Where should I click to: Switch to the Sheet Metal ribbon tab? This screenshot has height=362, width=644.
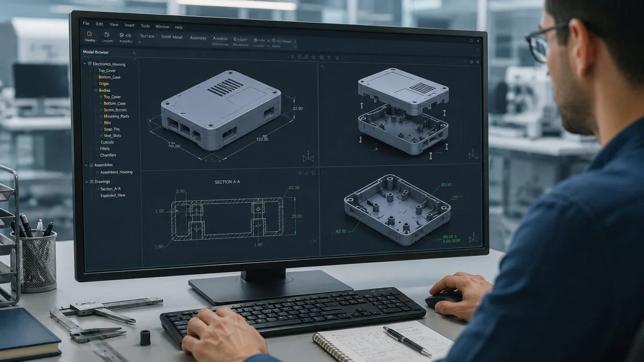click(173, 37)
